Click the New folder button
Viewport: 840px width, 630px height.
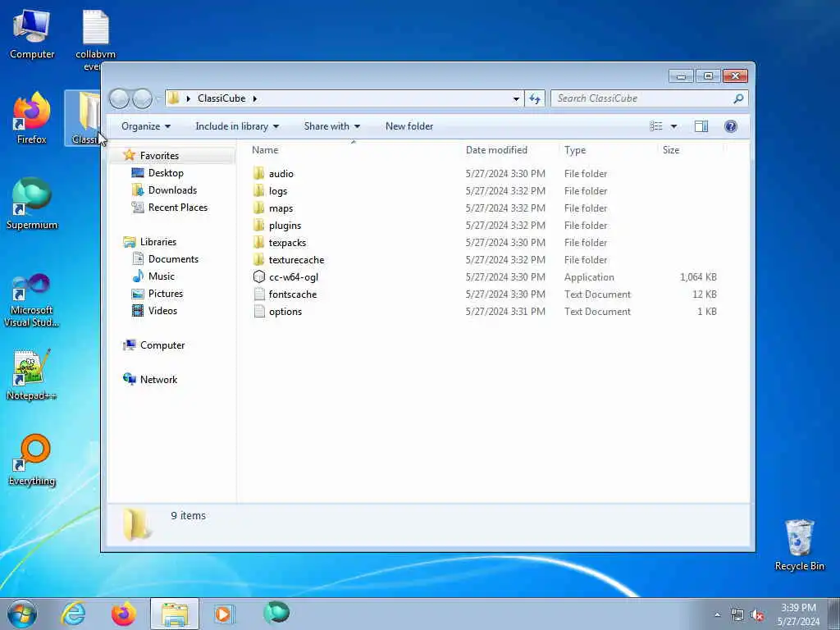pos(409,126)
